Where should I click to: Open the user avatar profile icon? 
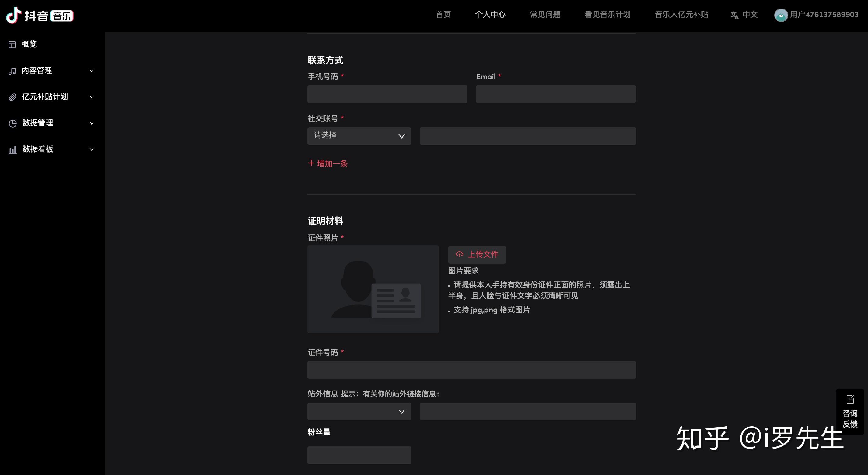click(781, 15)
